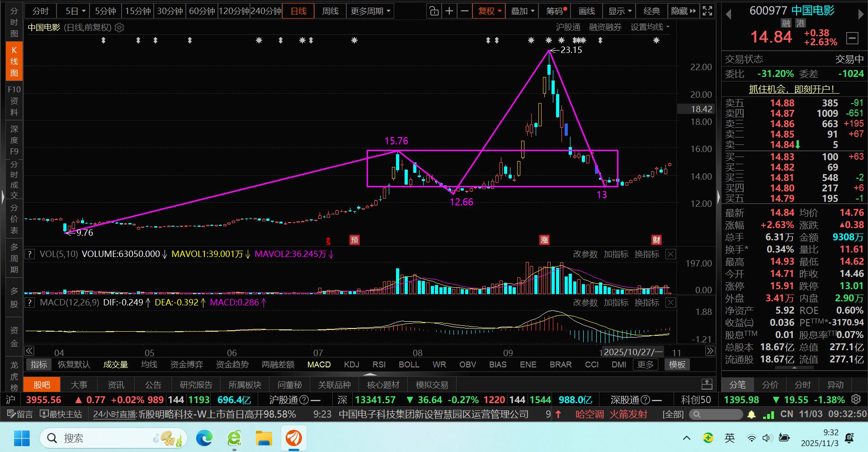This screenshot has height=452, width=868.
Task: Click 恢复默认 to reset indicators
Action: [74, 365]
